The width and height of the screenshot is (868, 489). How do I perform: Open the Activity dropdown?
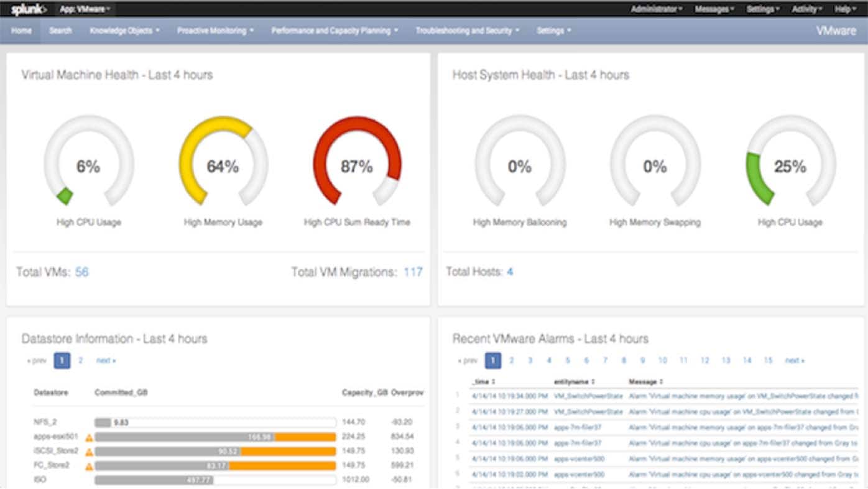pyautogui.click(x=807, y=9)
